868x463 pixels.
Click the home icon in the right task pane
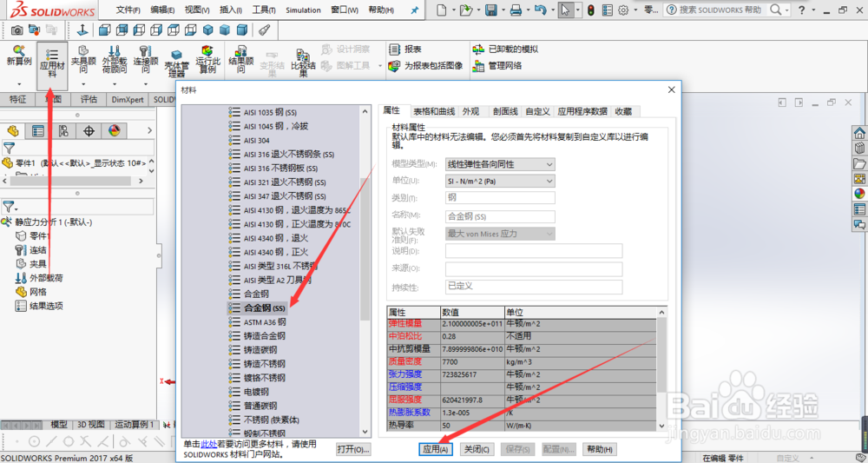pyautogui.click(x=859, y=133)
